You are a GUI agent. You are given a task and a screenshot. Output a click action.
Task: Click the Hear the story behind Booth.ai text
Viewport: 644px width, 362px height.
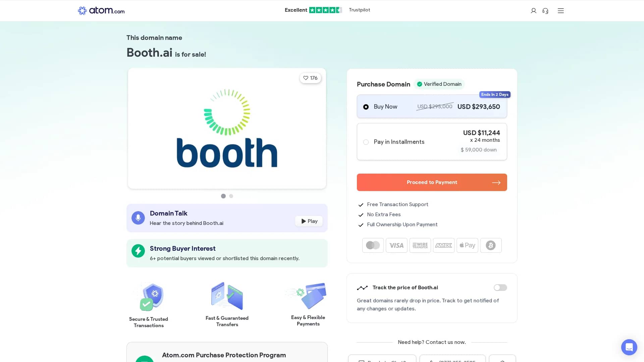pos(186,223)
